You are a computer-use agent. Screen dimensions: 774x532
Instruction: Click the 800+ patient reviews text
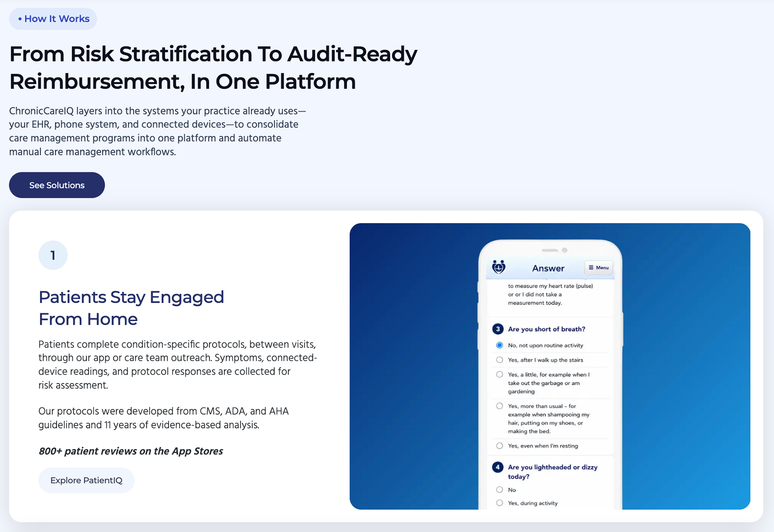click(x=131, y=451)
